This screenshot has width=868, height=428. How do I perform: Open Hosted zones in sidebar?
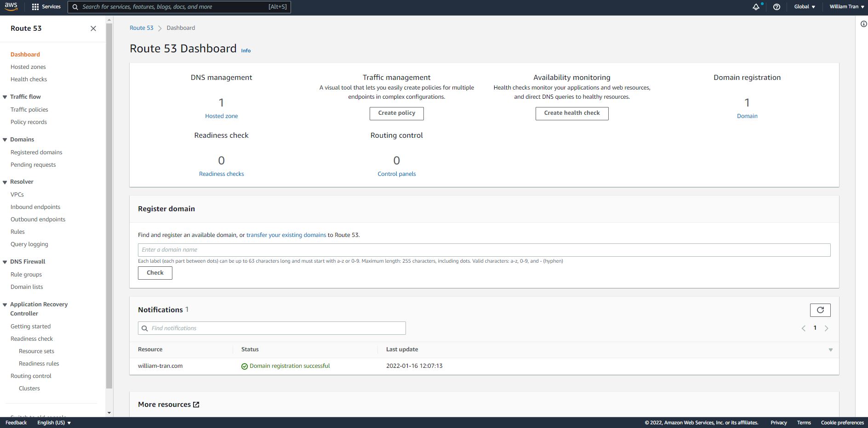click(x=28, y=67)
